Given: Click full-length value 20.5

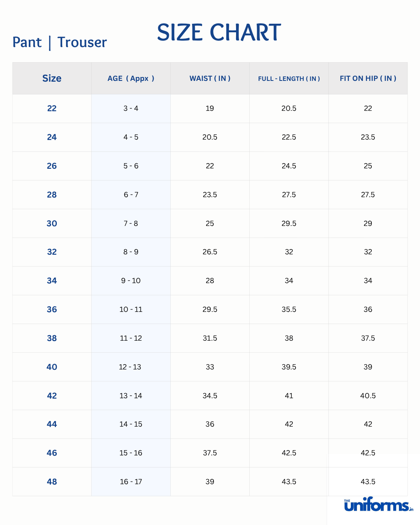Looking at the screenshot, I should 289,108.
